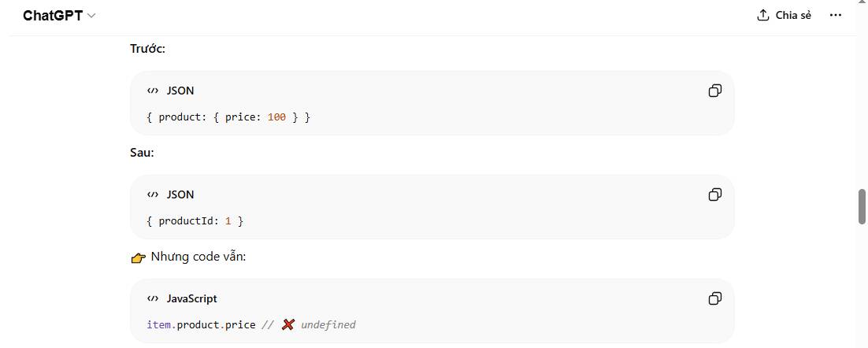Click the "{ productId: 1 }" code line
Image resolution: width=868 pixels, height=348 pixels.
[195, 221]
